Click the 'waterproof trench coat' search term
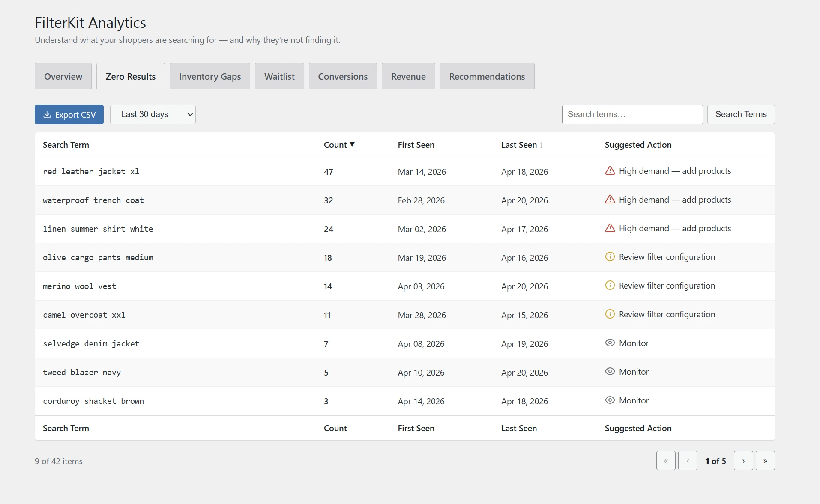Image resolution: width=820 pixels, height=504 pixels. [93, 200]
